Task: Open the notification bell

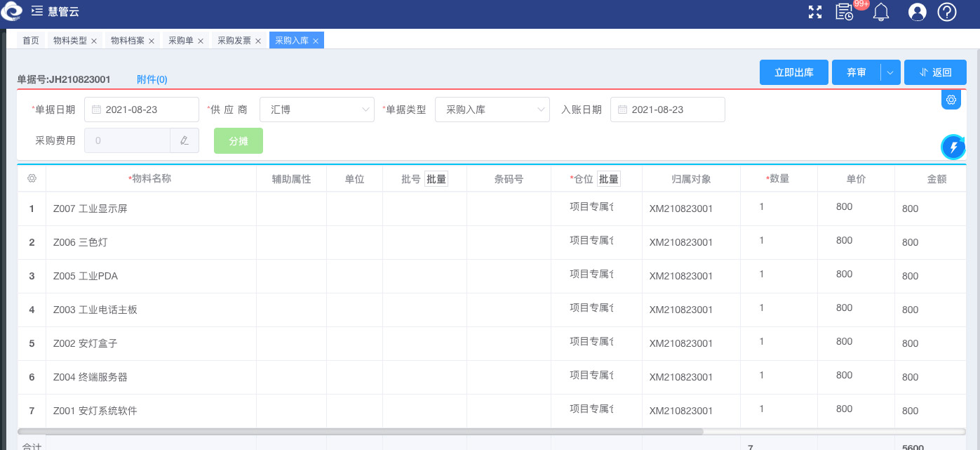Action: click(881, 12)
